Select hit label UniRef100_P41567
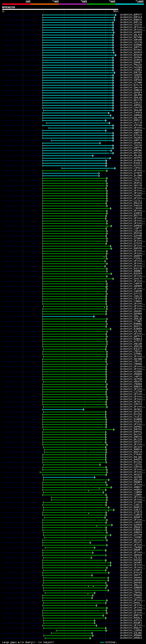Image resolution: width=146 pixels, height=644 pixels. point(131,196)
